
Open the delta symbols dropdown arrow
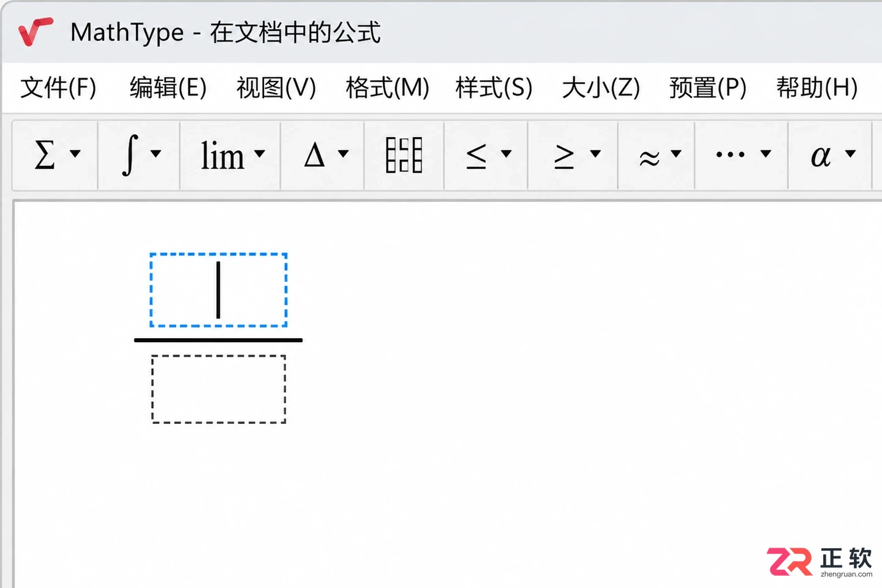344,153
